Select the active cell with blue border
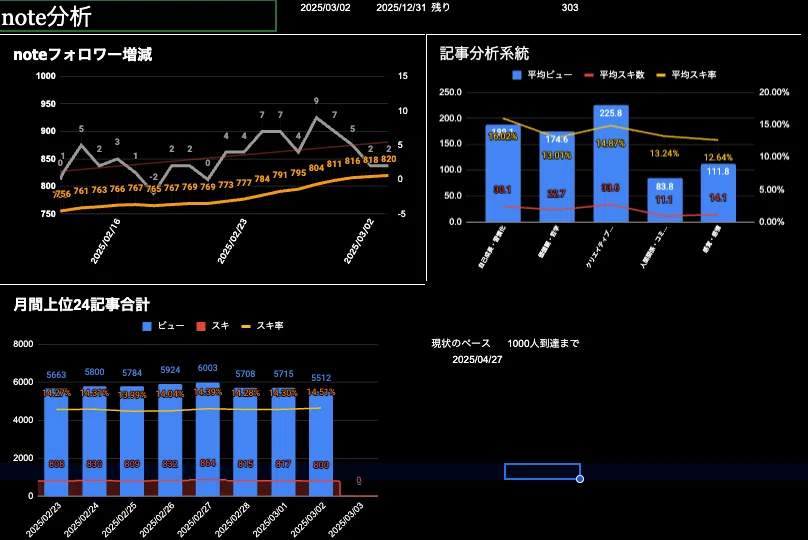 click(x=542, y=471)
